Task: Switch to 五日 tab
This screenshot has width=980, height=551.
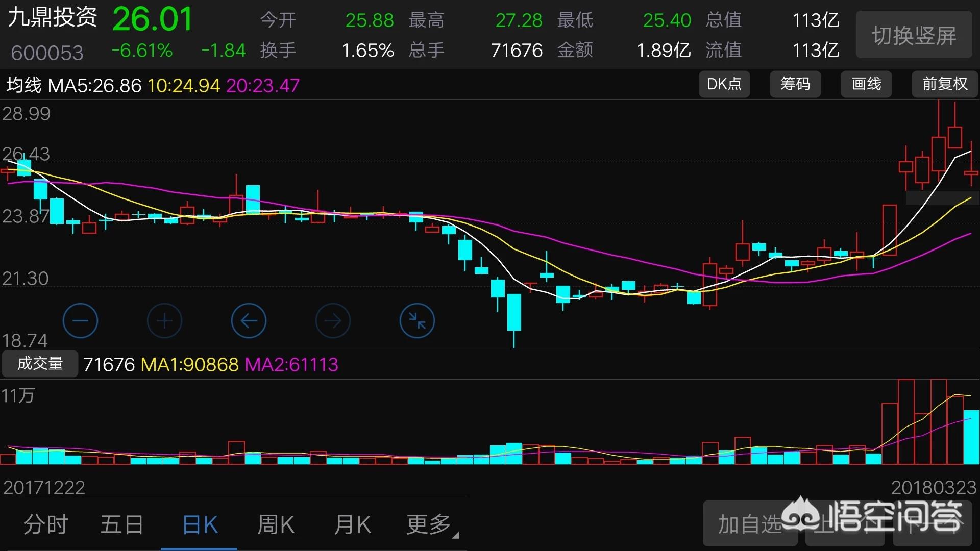Action: pos(121,524)
